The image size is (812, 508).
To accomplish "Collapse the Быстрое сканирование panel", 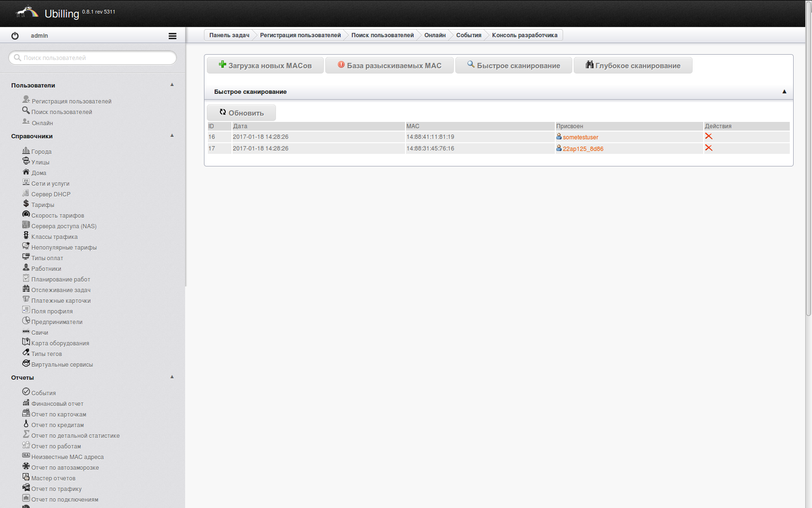I will click(784, 91).
